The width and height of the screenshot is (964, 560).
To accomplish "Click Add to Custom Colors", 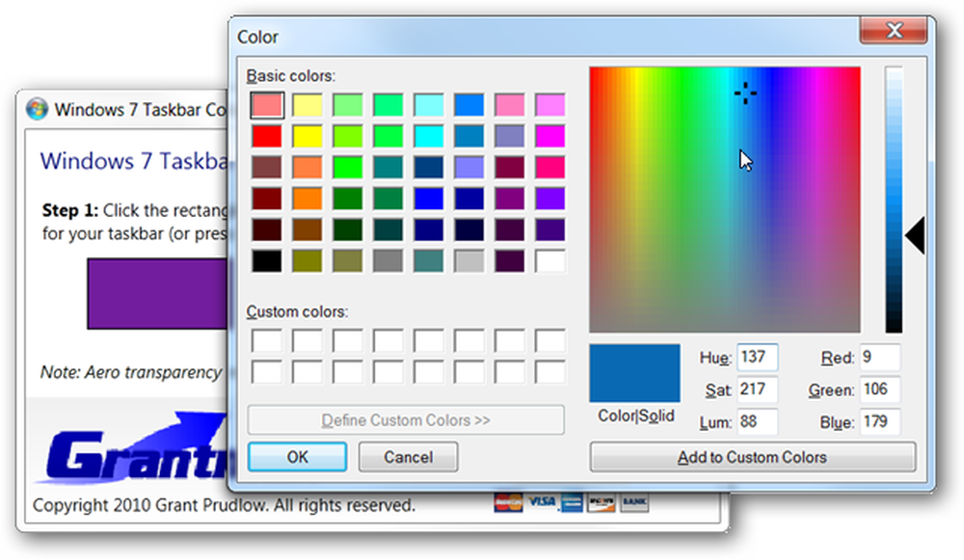I will click(x=753, y=457).
